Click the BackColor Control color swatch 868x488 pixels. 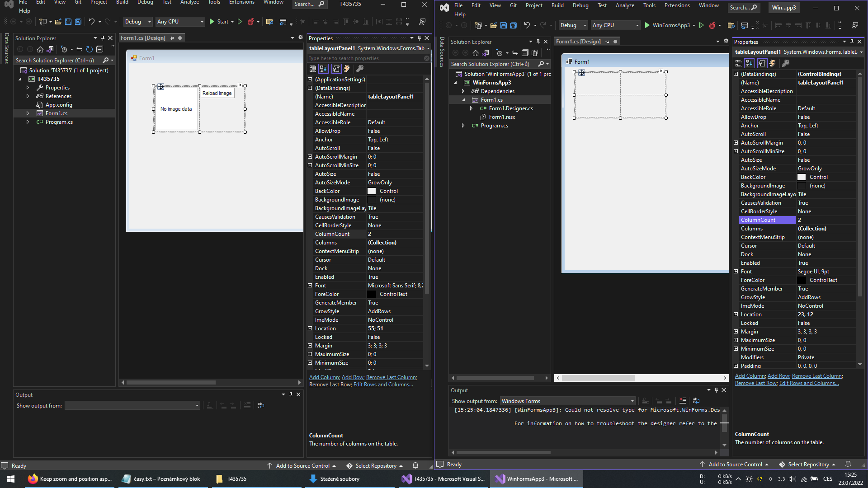pos(802,177)
